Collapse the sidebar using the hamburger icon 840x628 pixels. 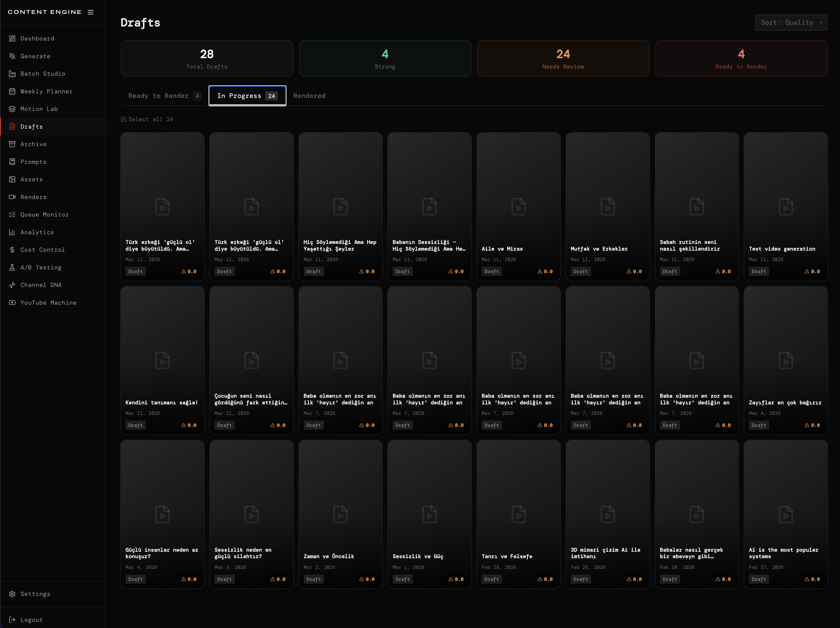point(90,12)
